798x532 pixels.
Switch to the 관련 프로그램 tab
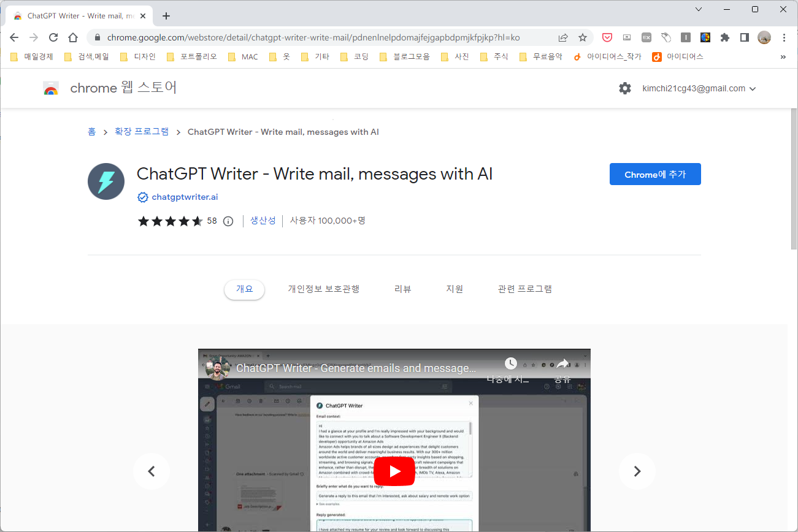point(525,289)
